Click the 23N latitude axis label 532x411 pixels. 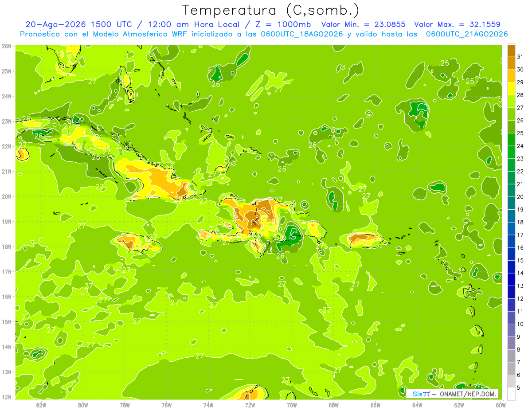(x=6, y=121)
